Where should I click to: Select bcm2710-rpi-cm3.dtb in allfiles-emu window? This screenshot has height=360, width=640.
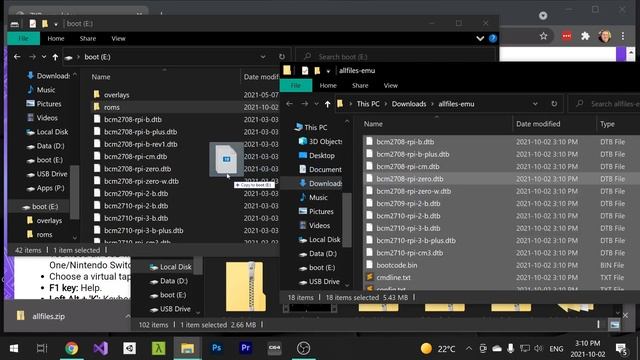[x=409, y=253]
